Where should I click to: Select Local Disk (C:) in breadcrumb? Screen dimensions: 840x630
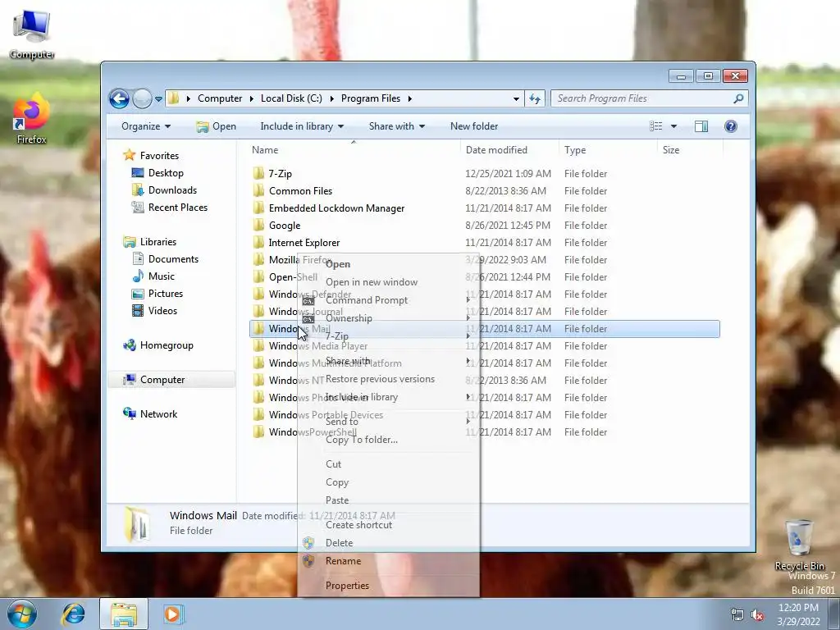[x=291, y=98]
